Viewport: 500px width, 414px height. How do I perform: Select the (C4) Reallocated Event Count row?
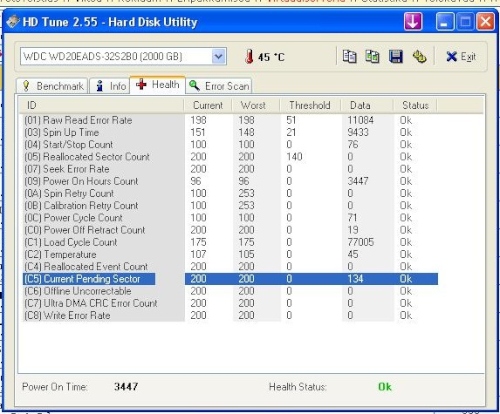click(230, 267)
